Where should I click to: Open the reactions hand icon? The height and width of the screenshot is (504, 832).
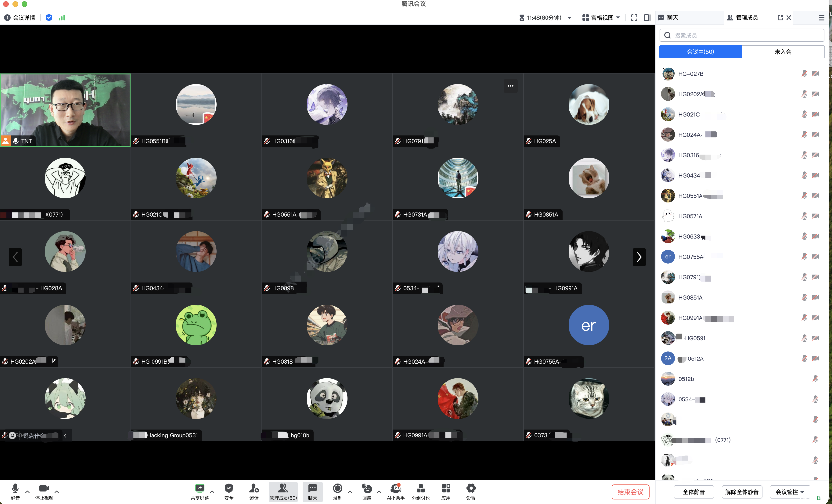(x=367, y=488)
